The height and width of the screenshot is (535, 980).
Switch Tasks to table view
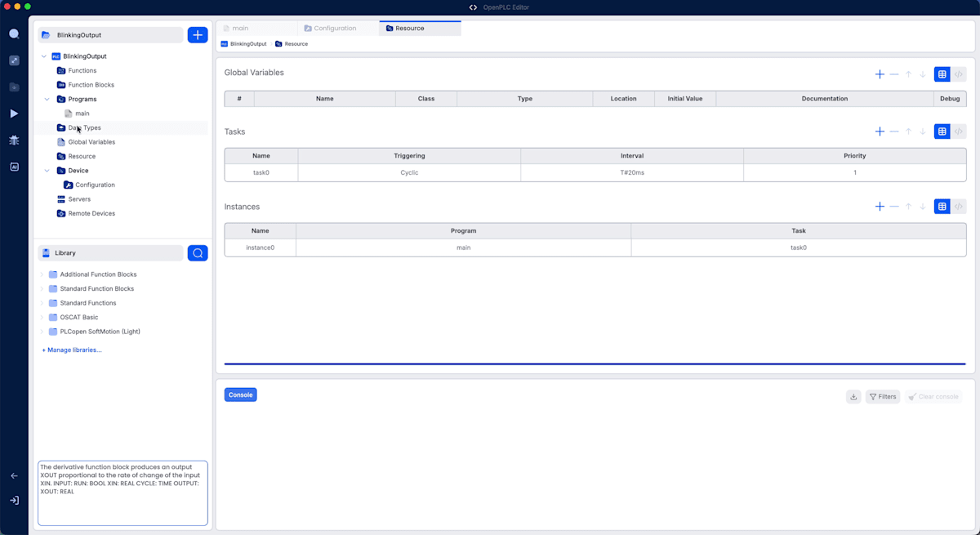(x=942, y=132)
